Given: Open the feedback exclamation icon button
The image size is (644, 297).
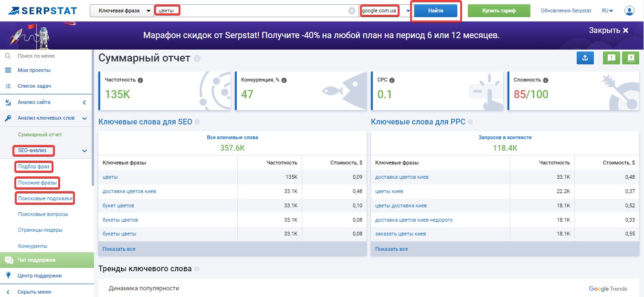Looking at the screenshot, I should 612,58.
